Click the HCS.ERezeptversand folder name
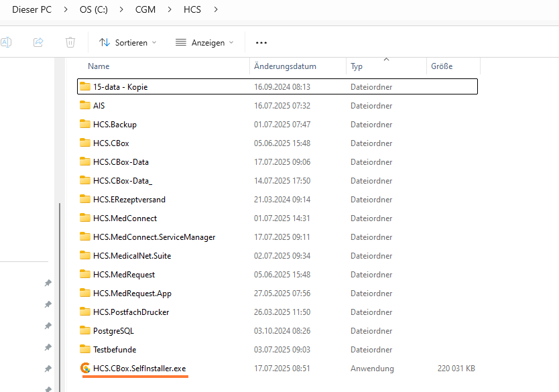 click(x=129, y=200)
